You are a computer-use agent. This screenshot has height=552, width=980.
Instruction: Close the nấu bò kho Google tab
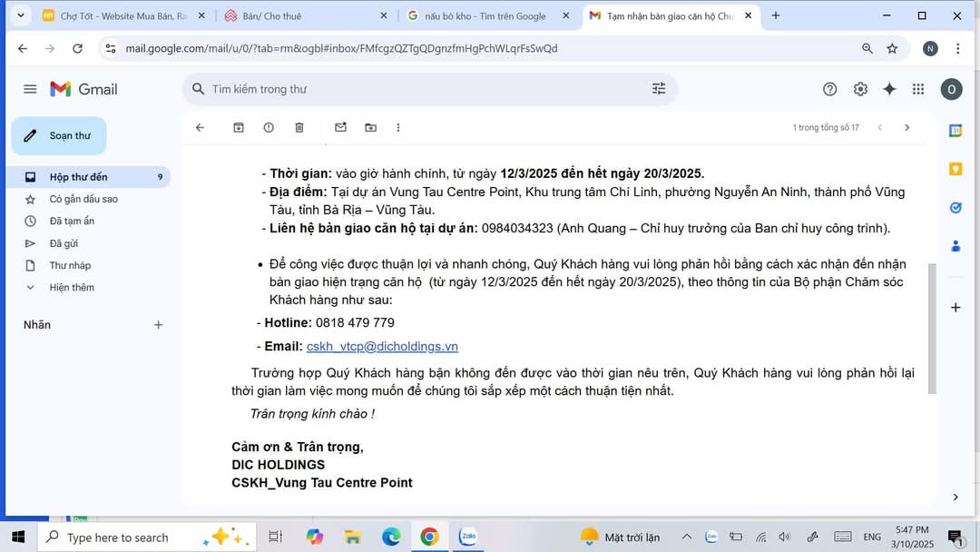[x=565, y=15]
